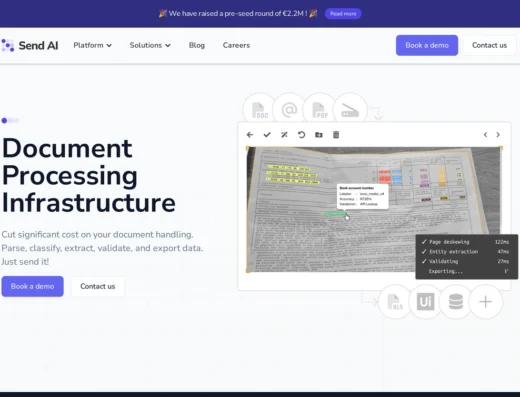The image size is (520, 397).
Task: Open the Blog page
Action: 197,45
